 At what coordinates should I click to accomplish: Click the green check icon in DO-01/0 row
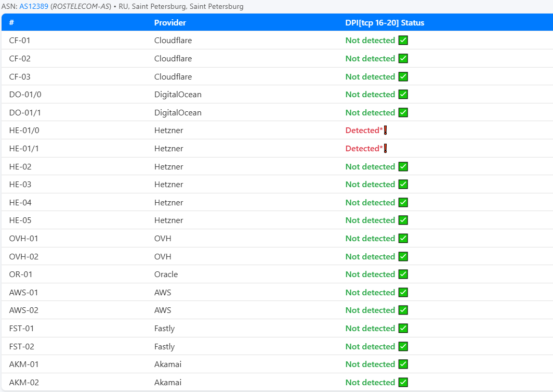click(x=403, y=95)
